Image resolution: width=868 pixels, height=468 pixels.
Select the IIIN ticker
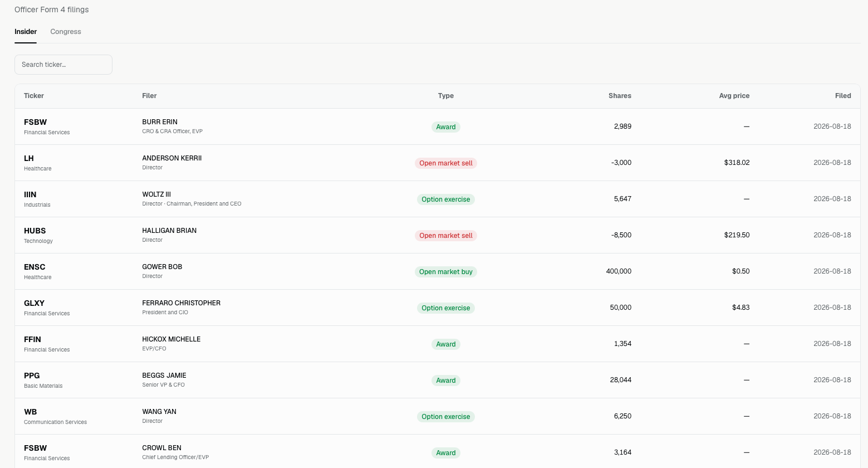(x=30, y=194)
